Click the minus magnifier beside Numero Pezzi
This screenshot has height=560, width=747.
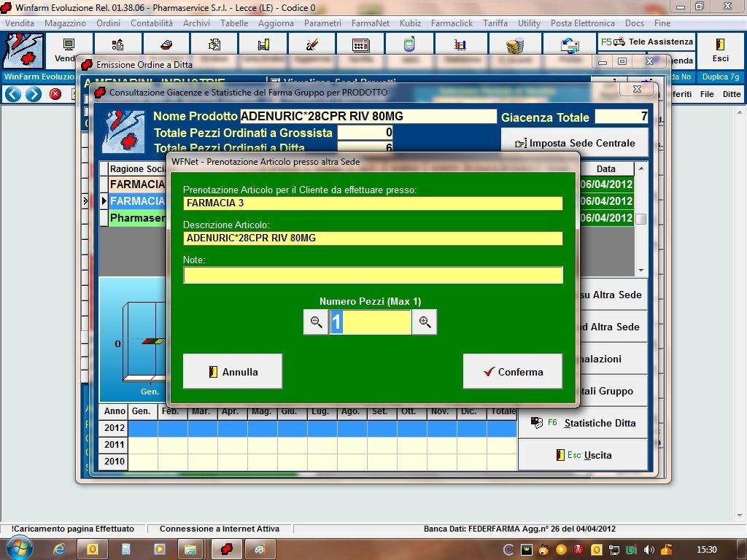pos(316,322)
